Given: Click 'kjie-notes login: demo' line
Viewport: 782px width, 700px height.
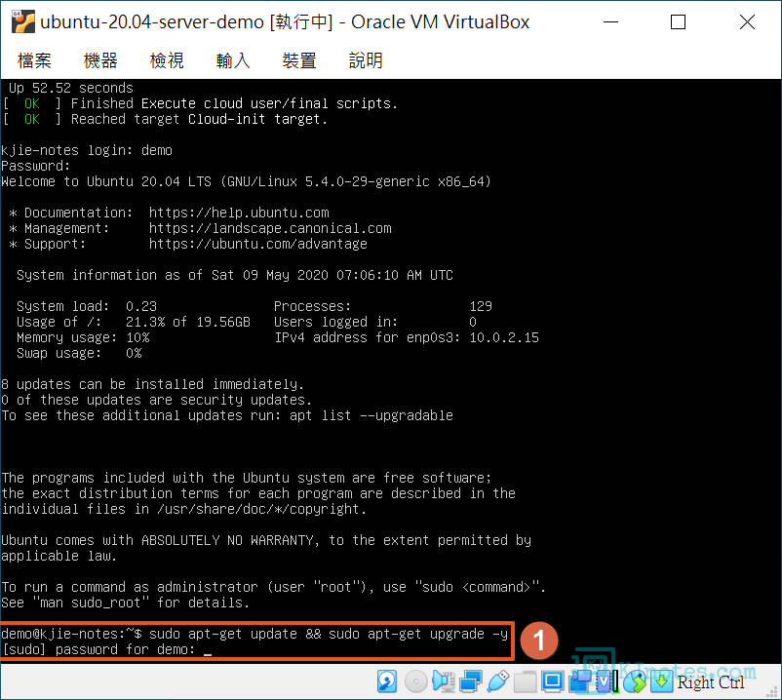Looking at the screenshot, I should tap(87, 150).
